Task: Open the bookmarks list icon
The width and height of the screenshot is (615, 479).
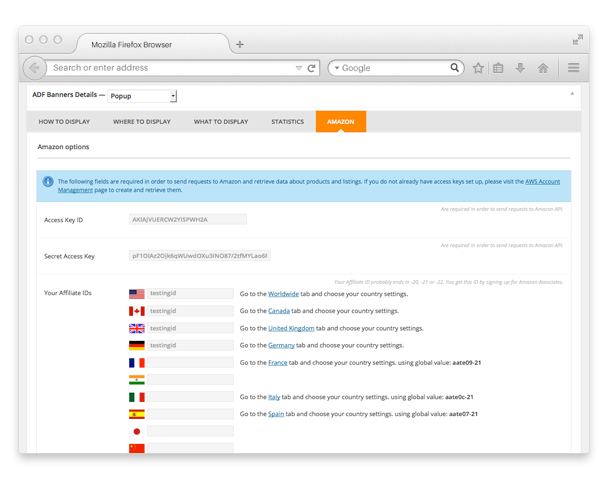Action: tap(498, 68)
